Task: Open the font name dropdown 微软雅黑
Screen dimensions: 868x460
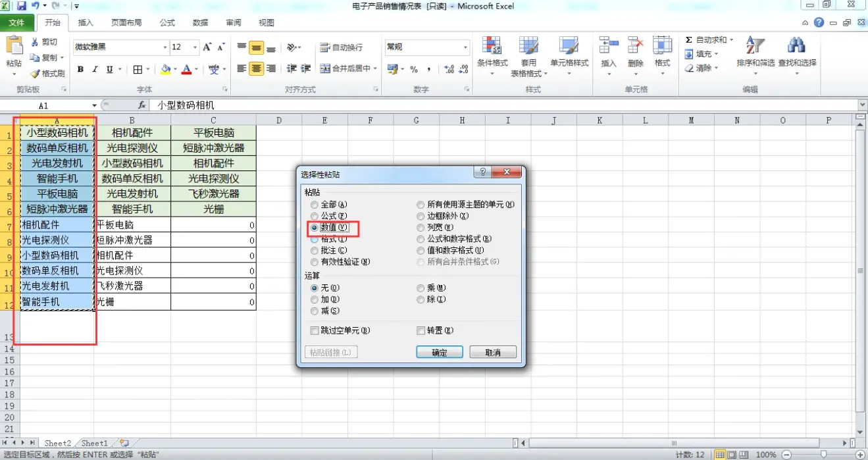Action: [165, 47]
